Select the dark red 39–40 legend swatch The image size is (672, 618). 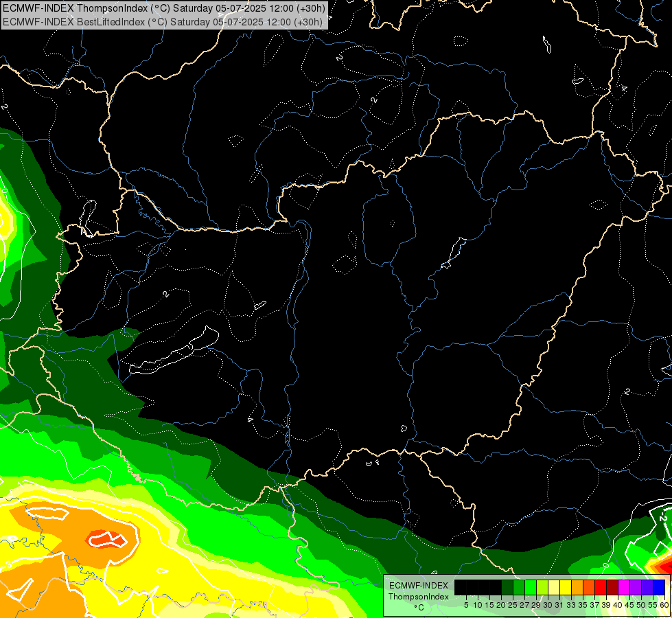[x=612, y=588]
